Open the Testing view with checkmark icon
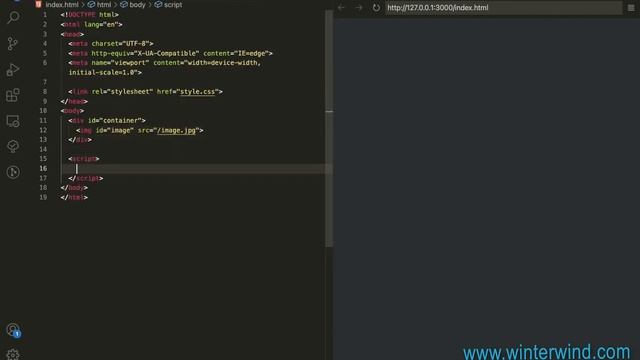 (x=13, y=146)
